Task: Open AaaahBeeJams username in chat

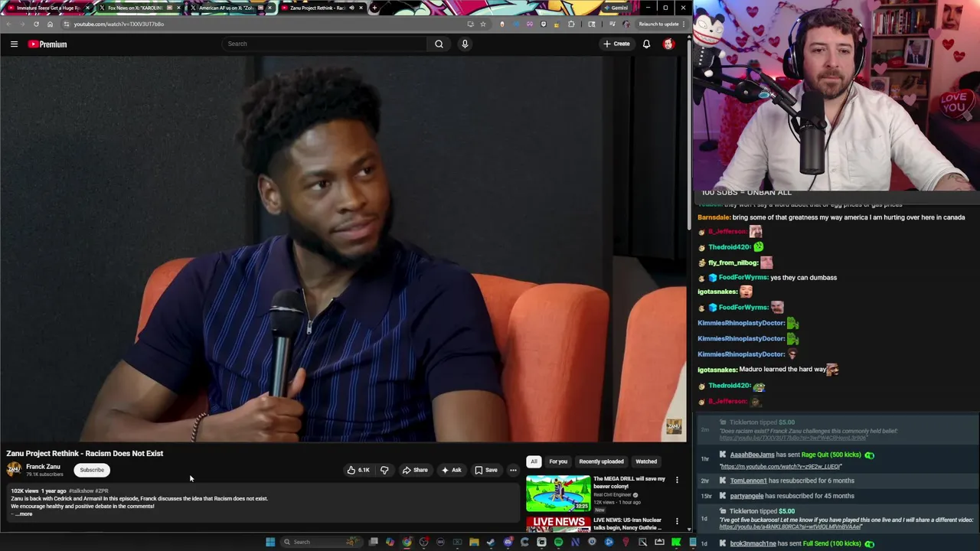Action: tap(752, 455)
